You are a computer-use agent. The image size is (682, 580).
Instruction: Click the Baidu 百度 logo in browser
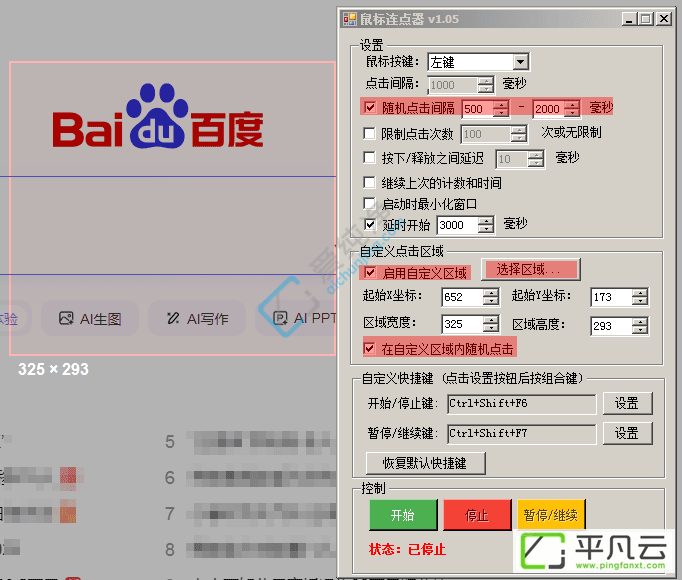click(x=158, y=117)
